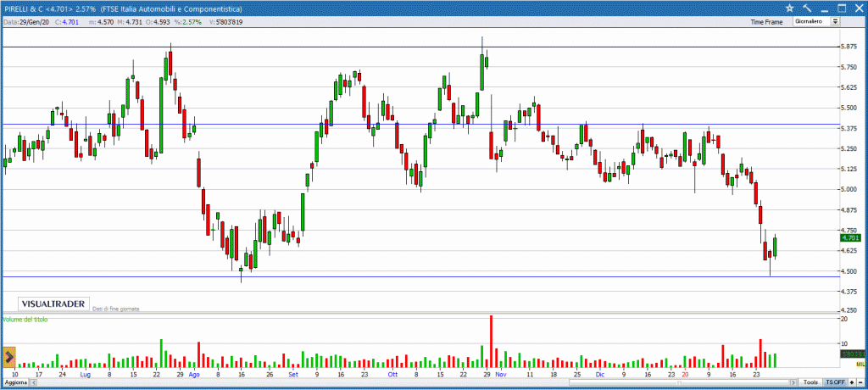Click the red '20' year label on time axis
This screenshot has height=390, width=868.
685,375
